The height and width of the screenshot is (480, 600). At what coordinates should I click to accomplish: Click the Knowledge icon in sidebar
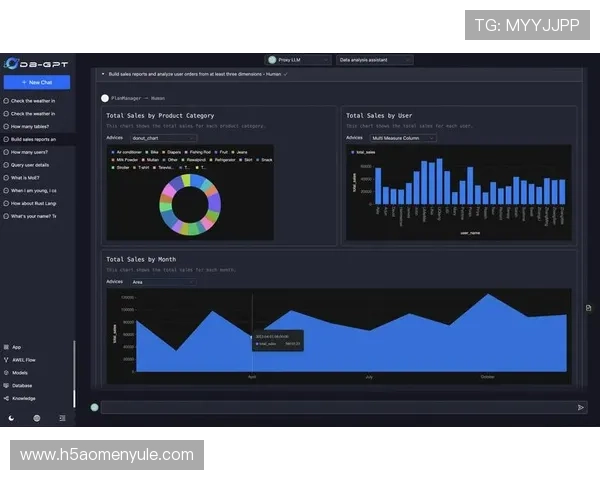(x=6, y=397)
